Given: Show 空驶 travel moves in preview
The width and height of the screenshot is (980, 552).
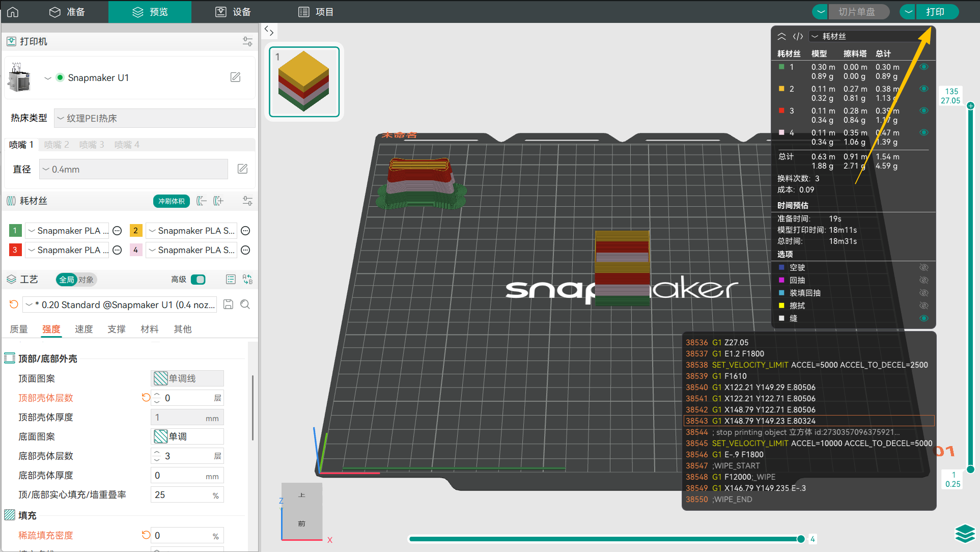Looking at the screenshot, I should pyautogui.click(x=923, y=267).
